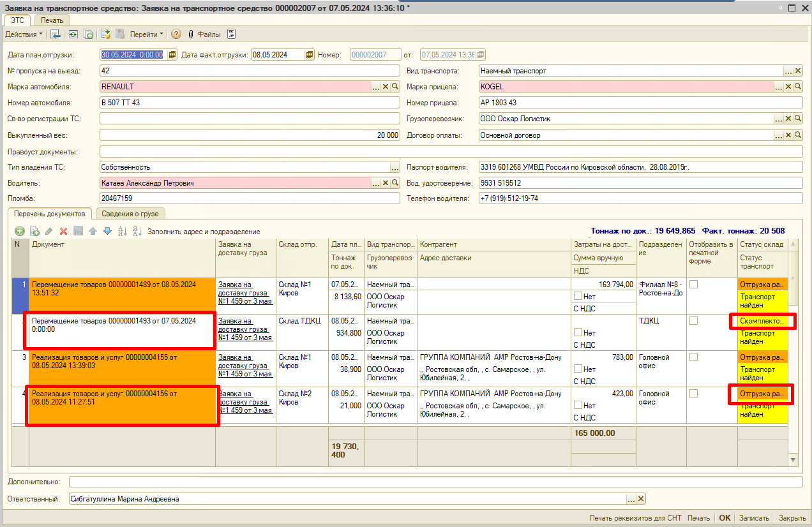Clear the Марка прицепа KOGEL field

[788, 86]
